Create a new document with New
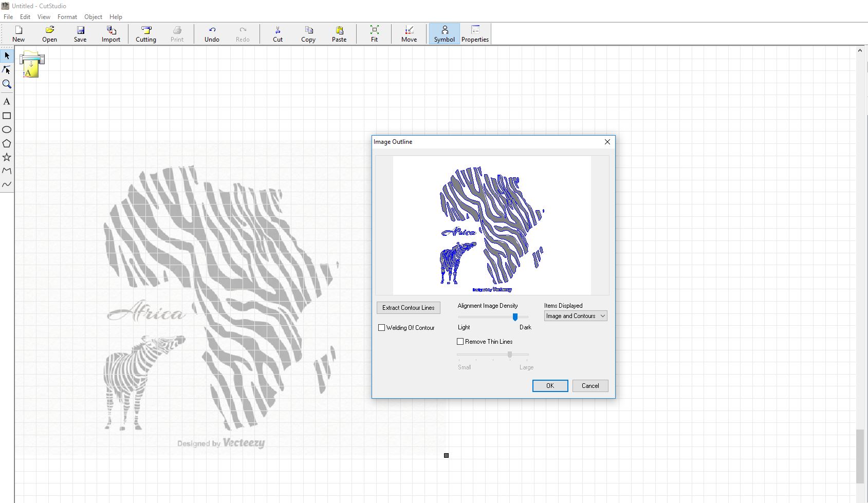Screen dimensions: 868x503 (x=19, y=34)
